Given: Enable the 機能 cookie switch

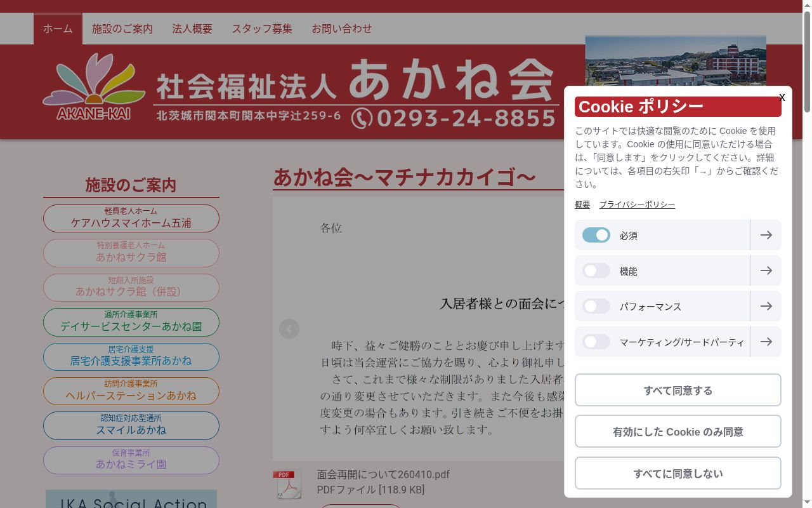Looking at the screenshot, I should coord(596,271).
